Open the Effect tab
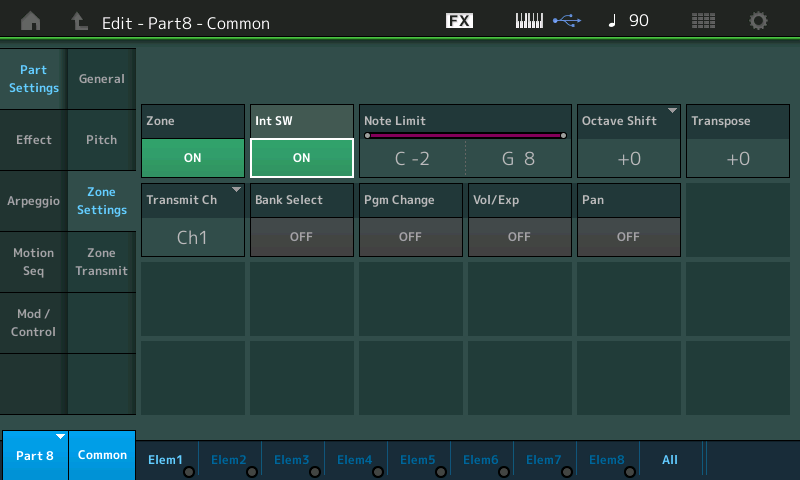This screenshot has width=800, height=480. pyautogui.click(x=34, y=140)
